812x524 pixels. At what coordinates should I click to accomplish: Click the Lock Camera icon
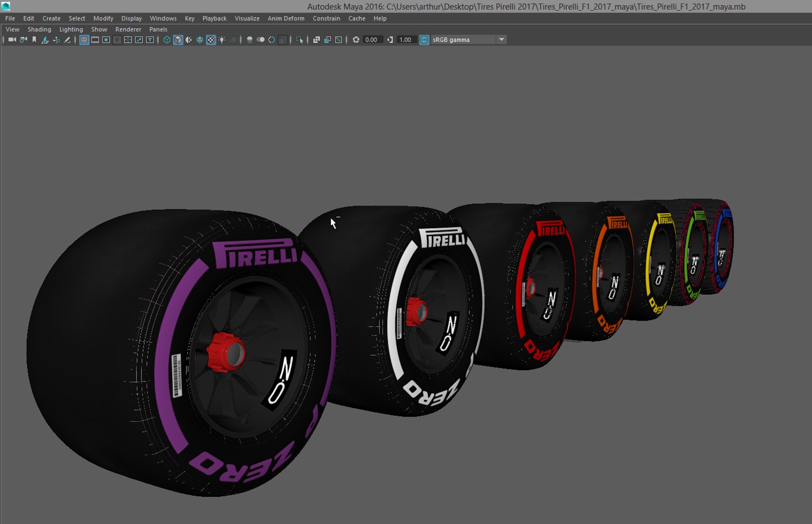coord(23,40)
